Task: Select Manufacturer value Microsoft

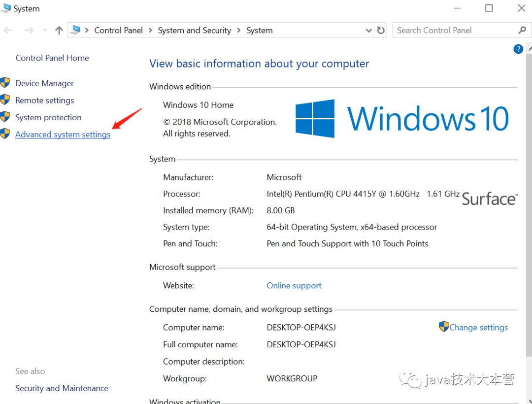Action: pos(284,177)
